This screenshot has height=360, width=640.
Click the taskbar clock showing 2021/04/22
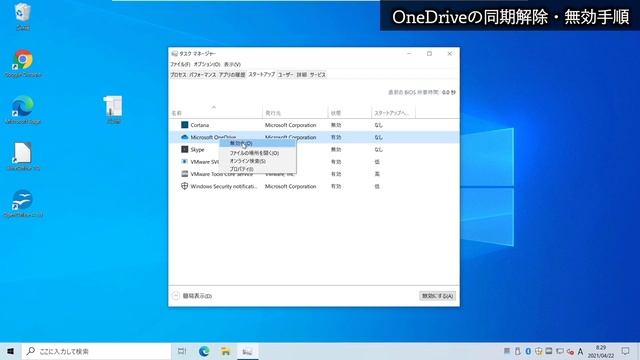(x=601, y=351)
